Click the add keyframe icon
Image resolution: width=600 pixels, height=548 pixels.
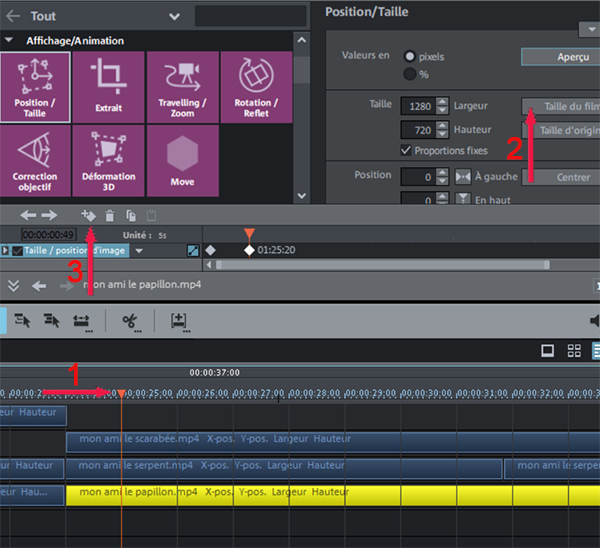point(88,215)
